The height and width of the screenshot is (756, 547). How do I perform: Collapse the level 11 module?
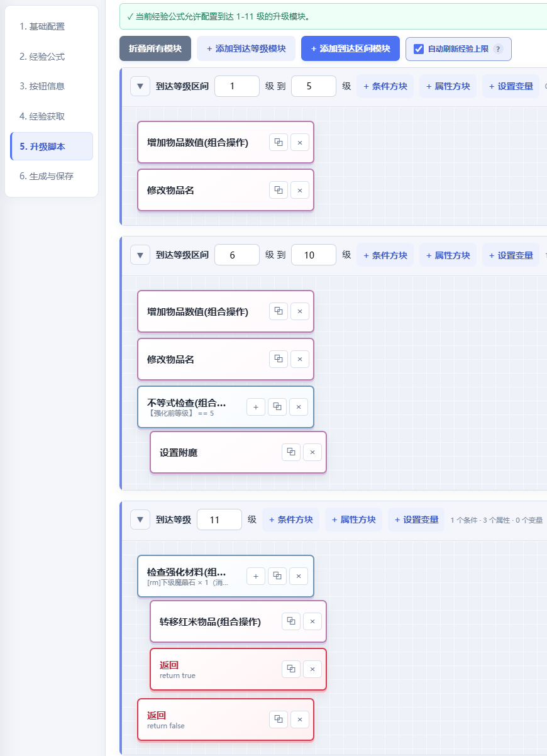point(140,520)
